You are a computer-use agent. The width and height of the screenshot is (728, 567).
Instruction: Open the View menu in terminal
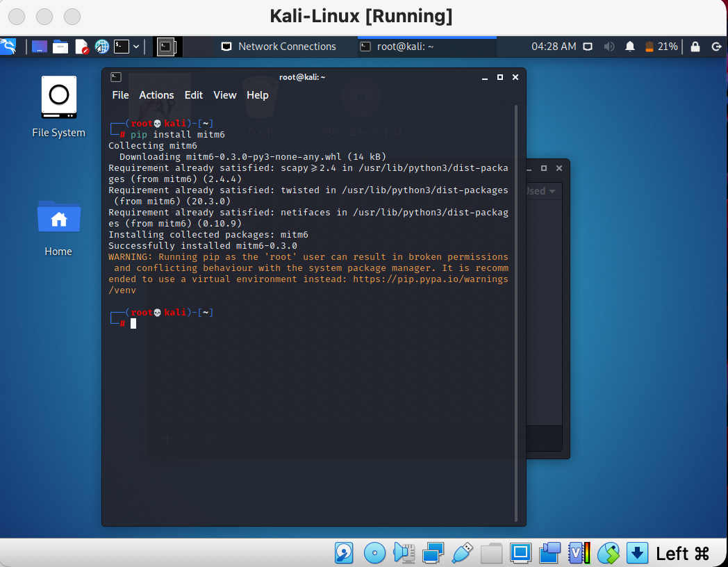(224, 94)
